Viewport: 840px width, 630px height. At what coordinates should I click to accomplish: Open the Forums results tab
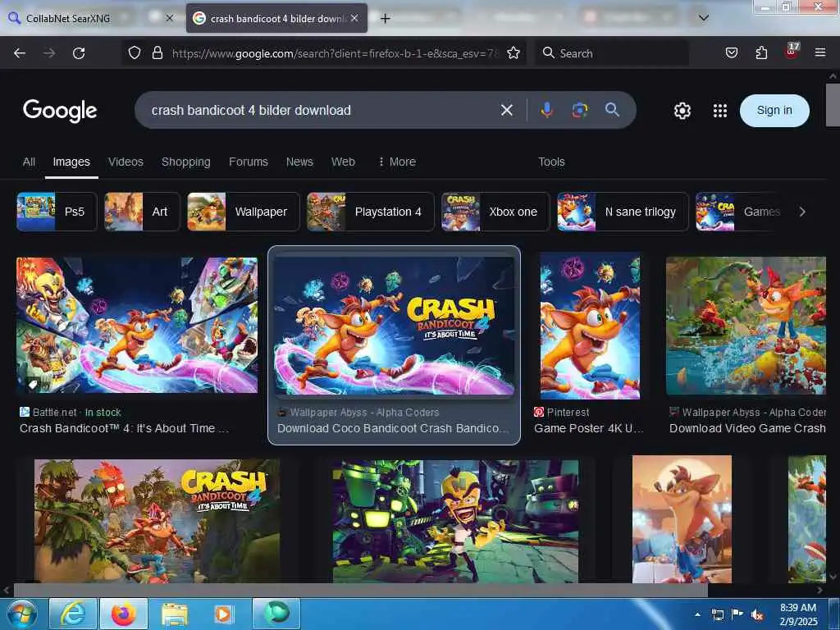[248, 162]
